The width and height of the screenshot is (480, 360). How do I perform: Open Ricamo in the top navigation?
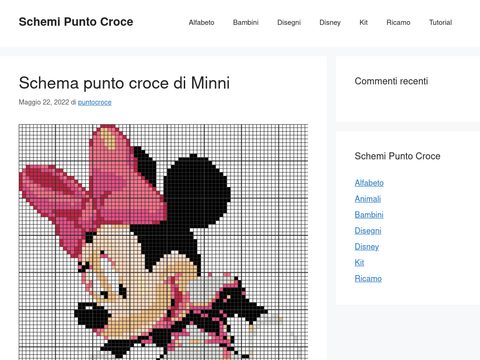tap(398, 22)
